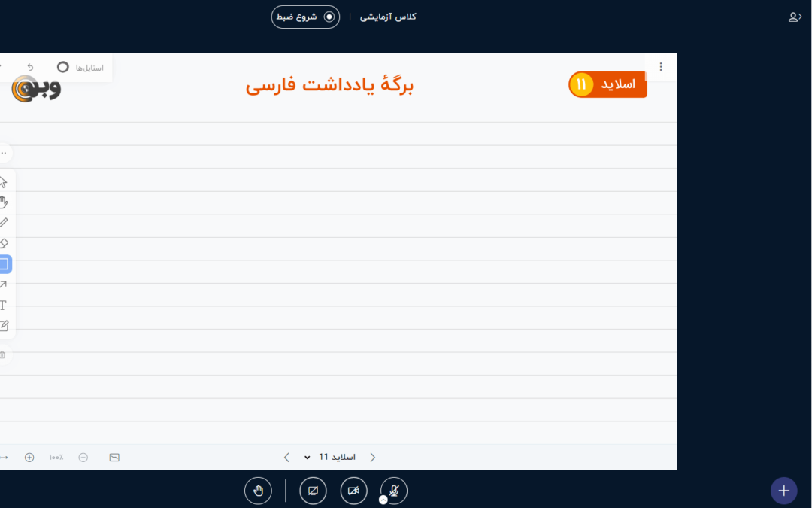Turn on the webcam
Viewport: 812px width, 508px height.
coord(353,491)
